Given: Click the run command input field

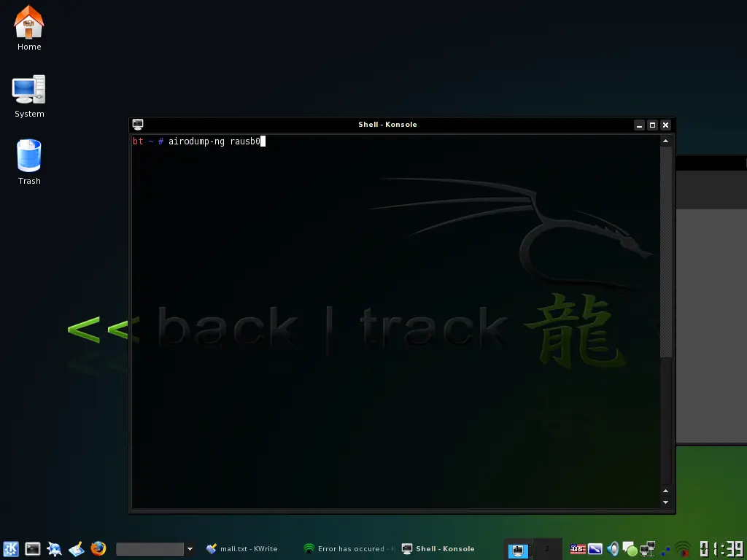Looking at the screenshot, I should click(x=150, y=549).
